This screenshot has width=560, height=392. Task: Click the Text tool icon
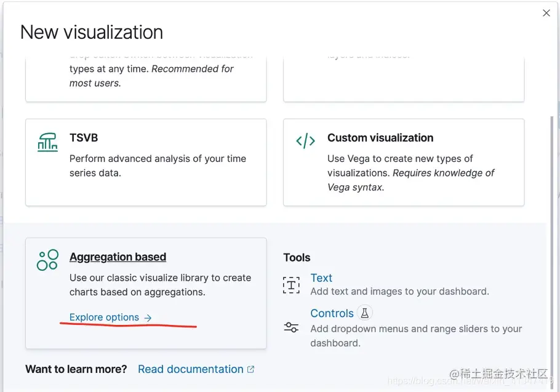coord(291,284)
